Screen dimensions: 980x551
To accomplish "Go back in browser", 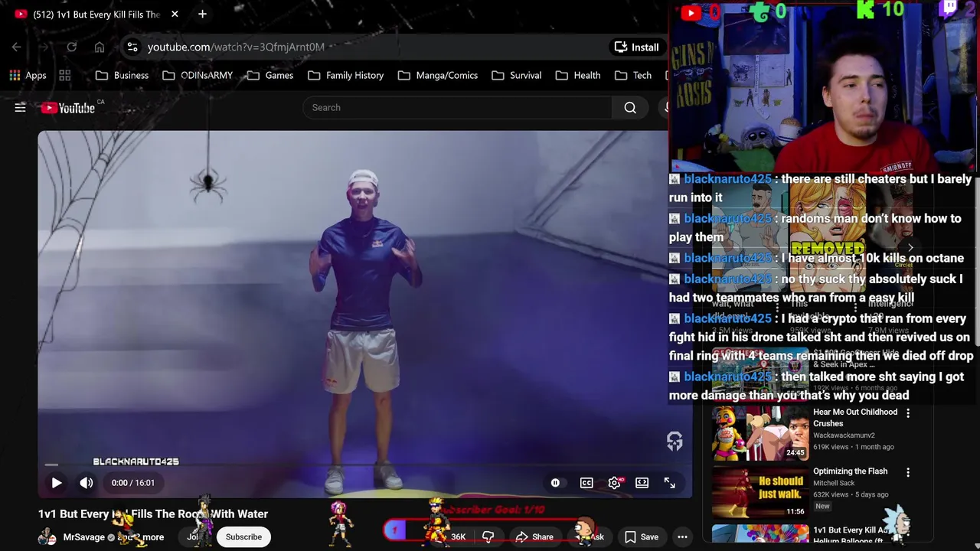I will 17,47.
